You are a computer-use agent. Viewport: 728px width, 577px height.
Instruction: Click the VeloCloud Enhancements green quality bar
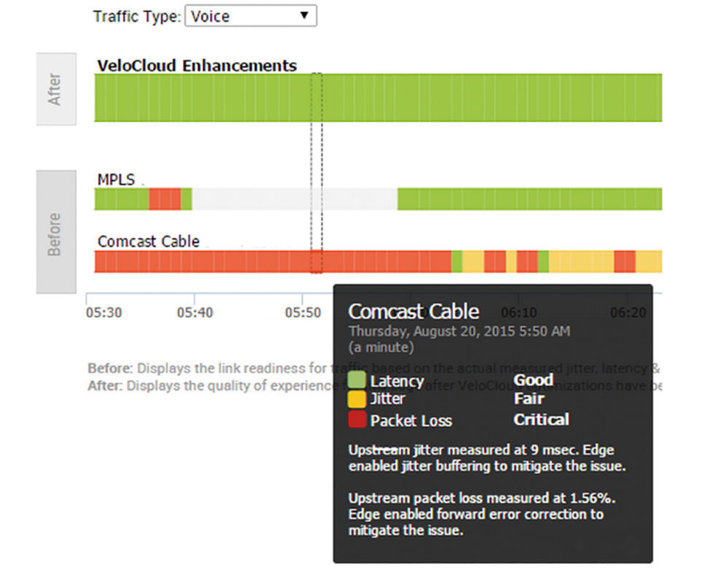coord(378,98)
